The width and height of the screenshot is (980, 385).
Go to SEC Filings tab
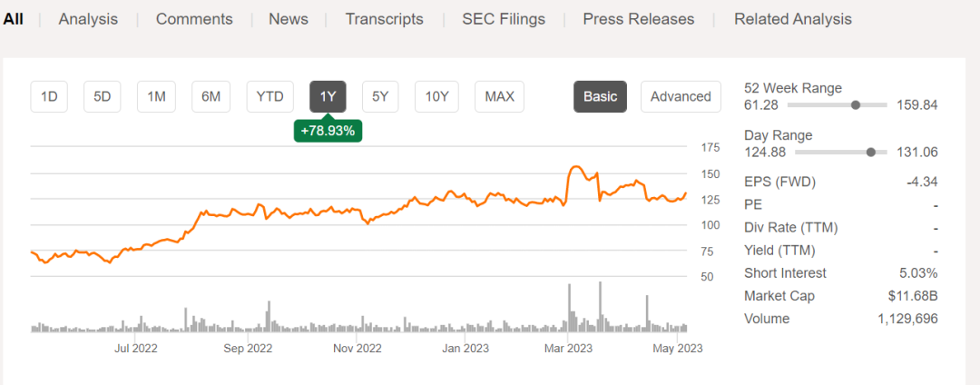504,19
